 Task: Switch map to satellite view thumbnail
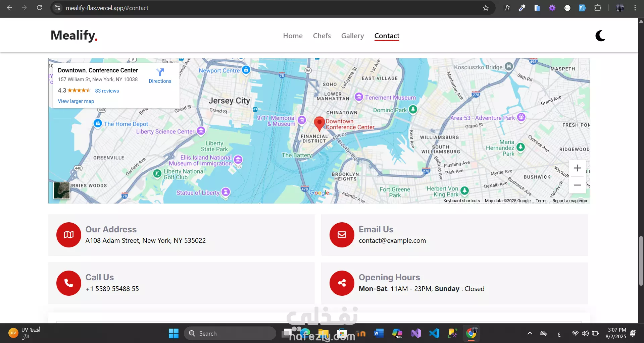point(62,190)
